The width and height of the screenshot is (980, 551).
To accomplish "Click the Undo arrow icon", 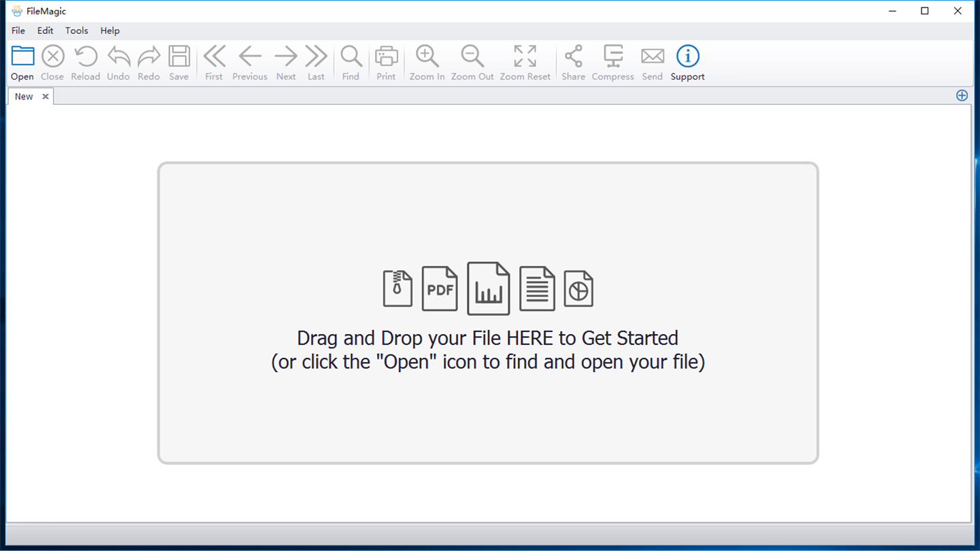I will point(118,56).
